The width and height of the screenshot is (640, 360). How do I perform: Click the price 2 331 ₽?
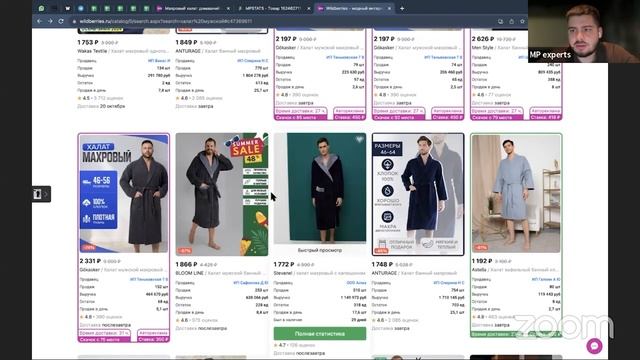(90, 261)
